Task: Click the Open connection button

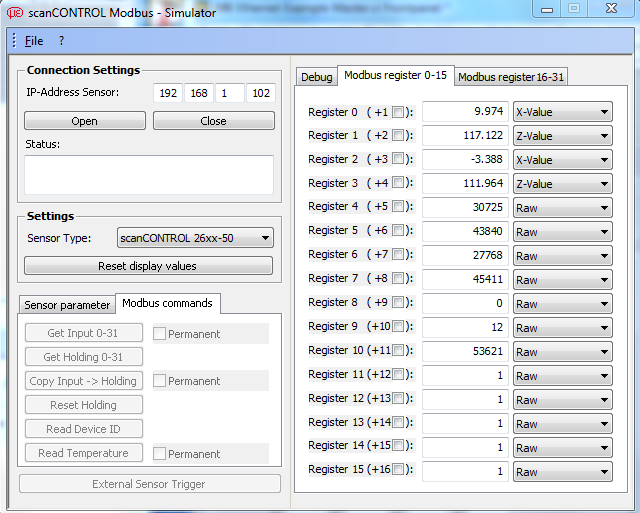Action: [x=84, y=121]
